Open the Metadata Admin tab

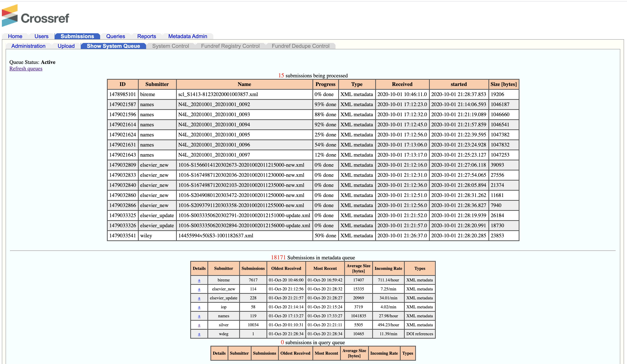coord(188,36)
